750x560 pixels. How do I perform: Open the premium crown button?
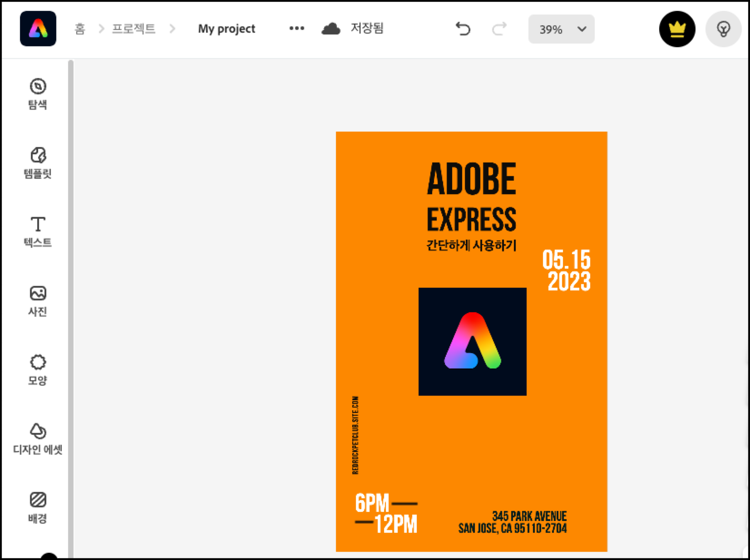pyautogui.click(x=677, y=29)
